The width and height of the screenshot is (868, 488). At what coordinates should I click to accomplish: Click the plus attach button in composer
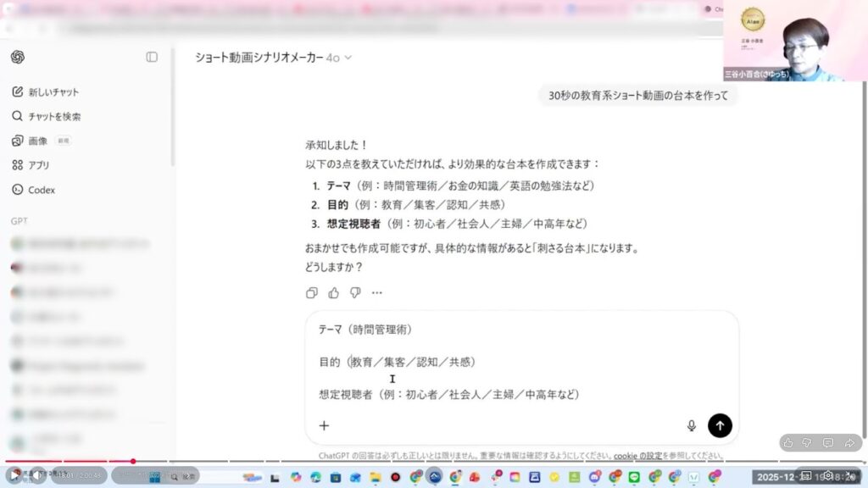[x=324, y=425]
